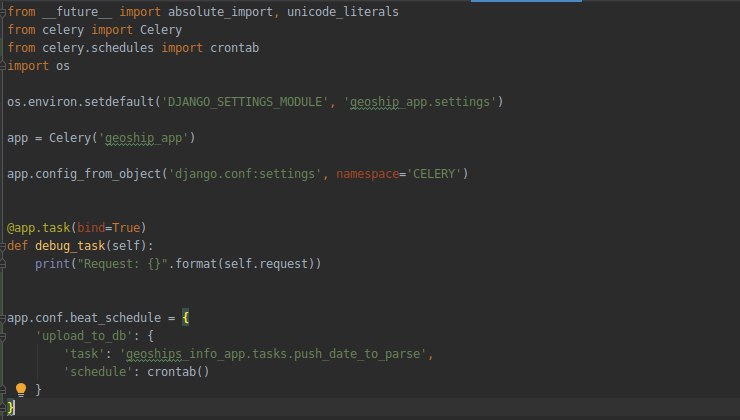Click 'unicode_literals' in the first import

coord(343,12)
